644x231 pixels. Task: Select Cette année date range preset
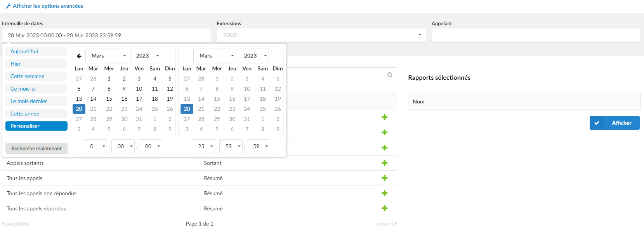click(x=36, y=114)
